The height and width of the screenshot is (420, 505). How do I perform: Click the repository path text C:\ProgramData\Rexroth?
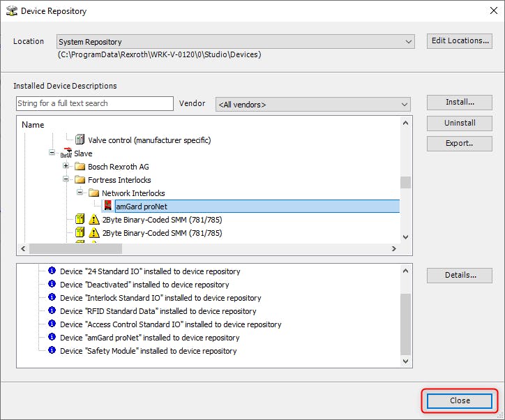[160, 54]
